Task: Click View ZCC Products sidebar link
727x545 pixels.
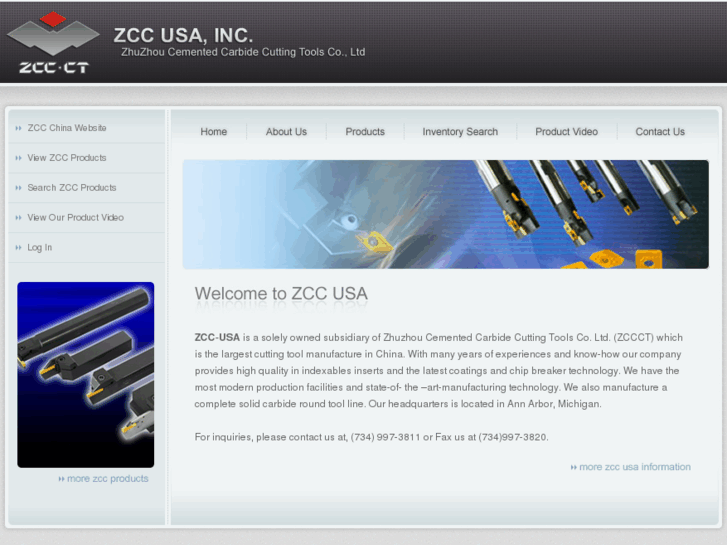Action: [67, 158]
